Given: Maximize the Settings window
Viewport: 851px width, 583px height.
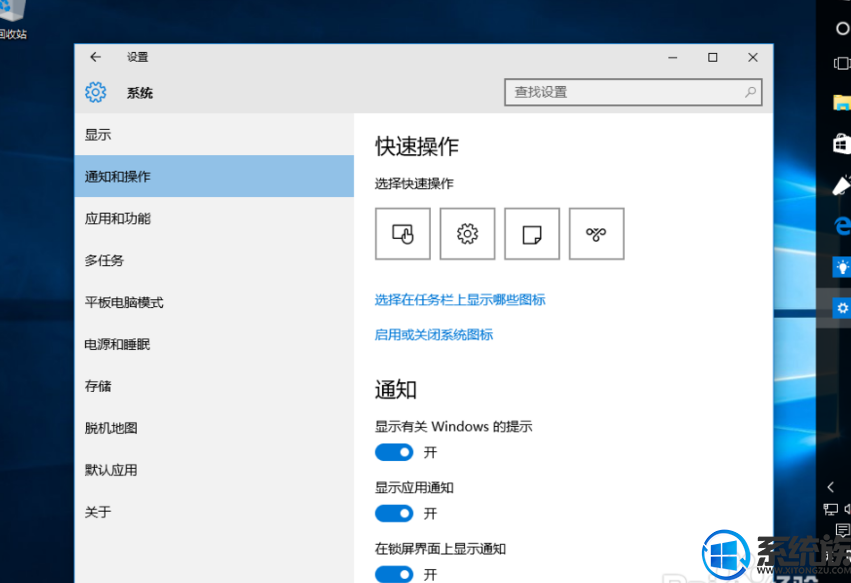Looking at the screenshot, I should [x=713, y=57].
